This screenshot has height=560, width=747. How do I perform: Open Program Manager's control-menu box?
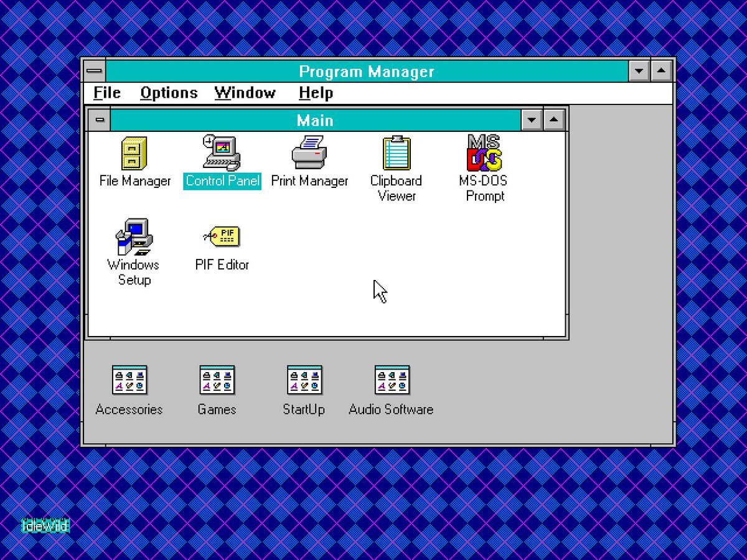[94, 71]
